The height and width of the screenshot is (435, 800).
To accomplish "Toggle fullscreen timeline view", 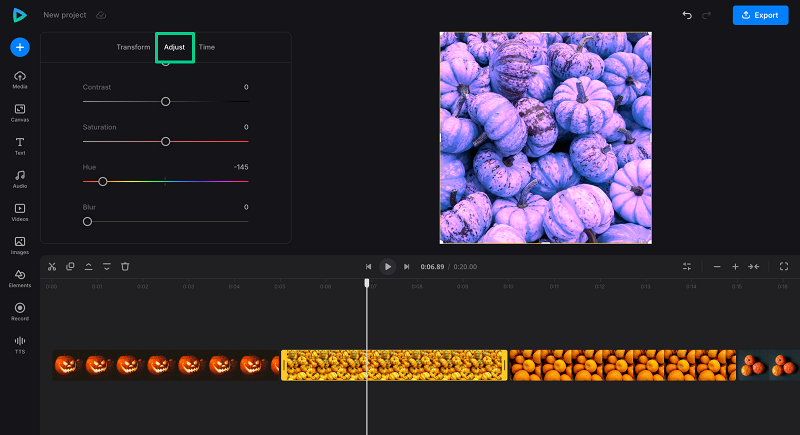I will coord(783,266).
